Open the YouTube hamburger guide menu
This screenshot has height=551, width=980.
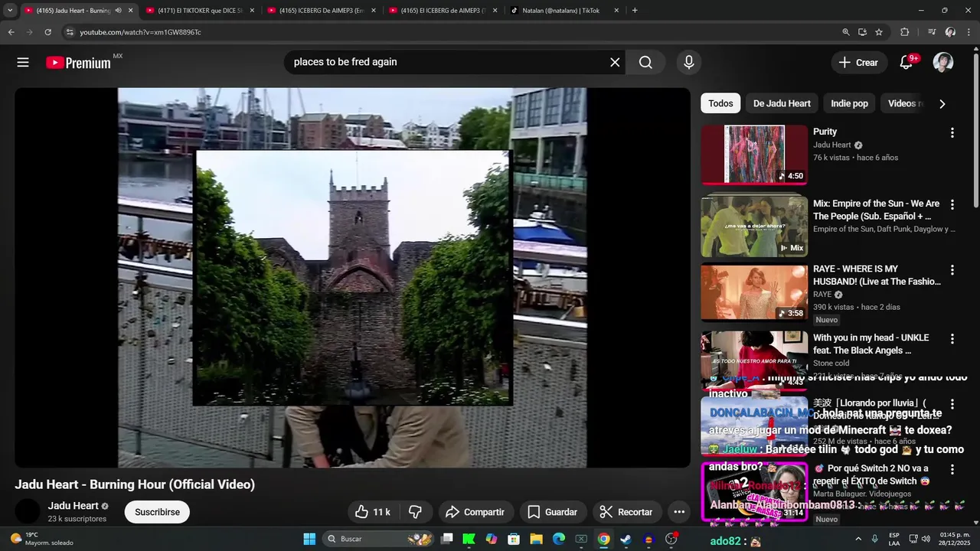[x=23, y=63]
